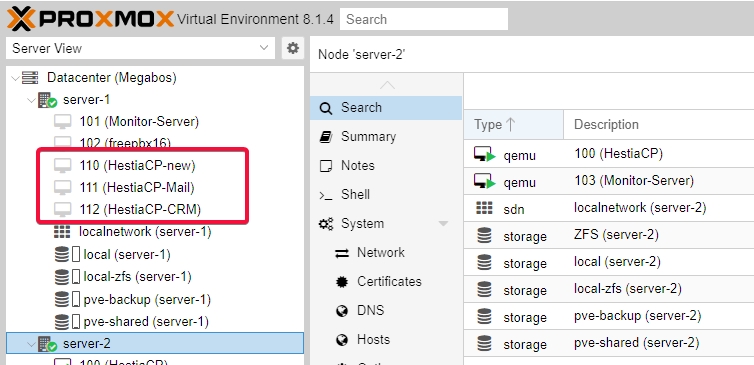This screenshot has width=754, height=365.
Task: Click the top search input field
Action: coord(424,19)
